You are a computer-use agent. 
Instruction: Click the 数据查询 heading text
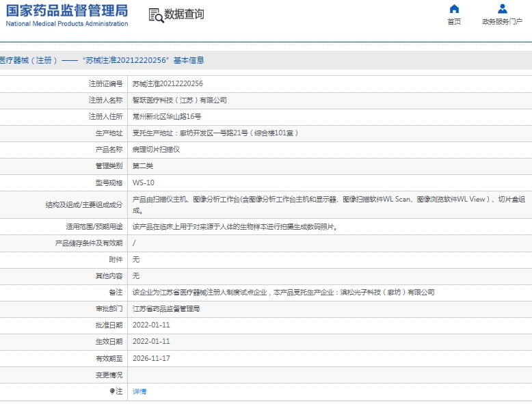tap(184, 14)
